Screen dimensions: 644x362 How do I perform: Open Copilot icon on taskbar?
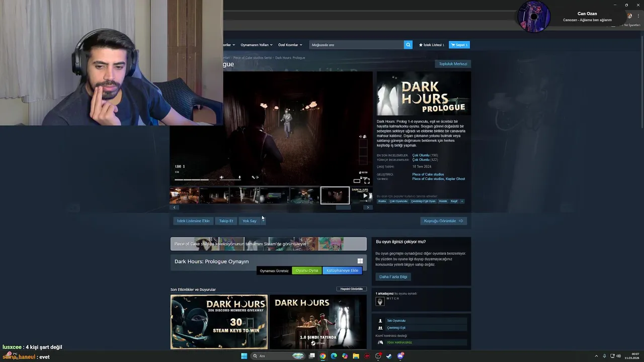pos(345,356)
